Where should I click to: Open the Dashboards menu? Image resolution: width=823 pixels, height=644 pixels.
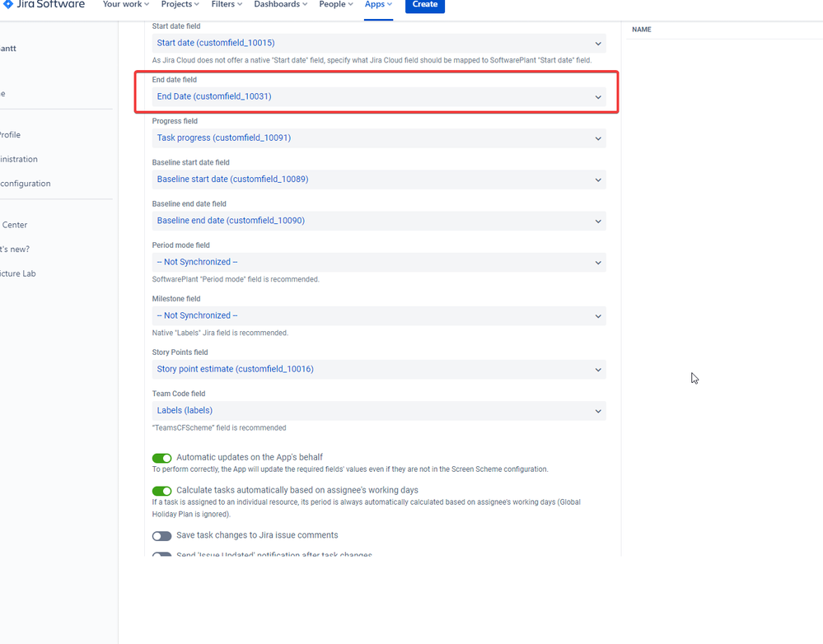281,4
